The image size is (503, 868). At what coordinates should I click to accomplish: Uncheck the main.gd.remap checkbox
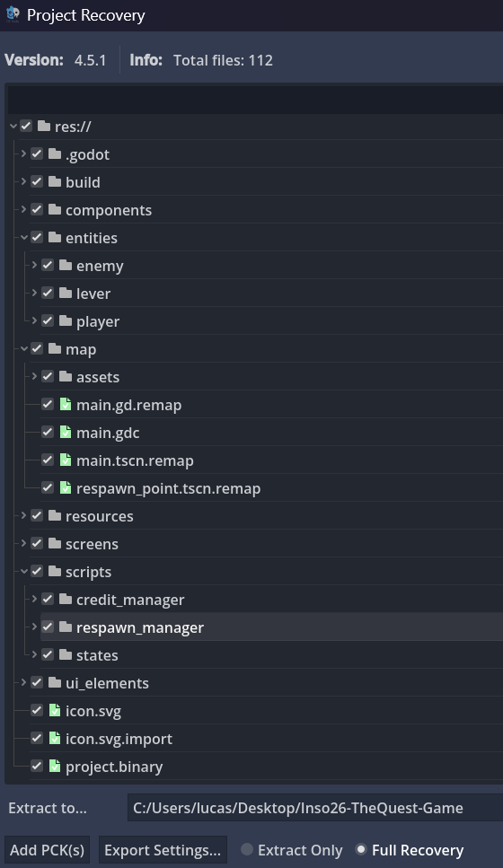point(48,405)
